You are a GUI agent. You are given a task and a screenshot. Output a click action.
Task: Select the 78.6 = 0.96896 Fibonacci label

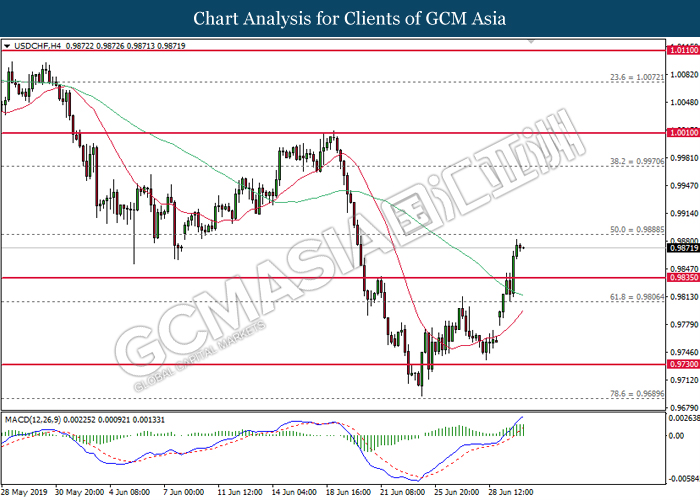[x=637, y=394]
